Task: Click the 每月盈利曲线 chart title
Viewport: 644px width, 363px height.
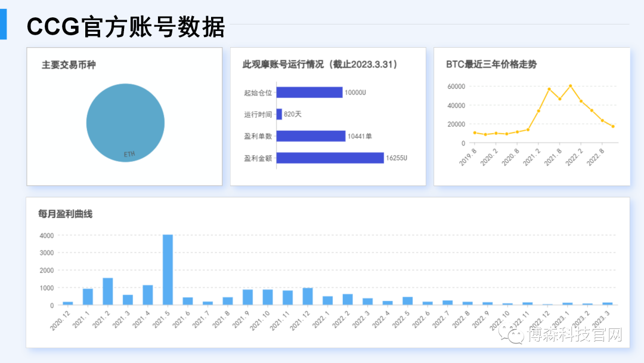Action: (66, 214)
